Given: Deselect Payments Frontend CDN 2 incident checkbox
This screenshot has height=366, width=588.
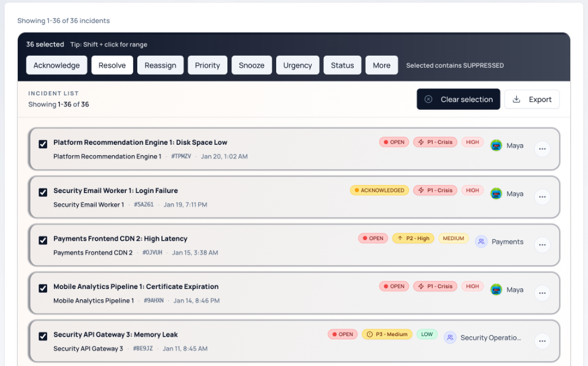Looking at the screenshot, I should [x=43, y=240].
